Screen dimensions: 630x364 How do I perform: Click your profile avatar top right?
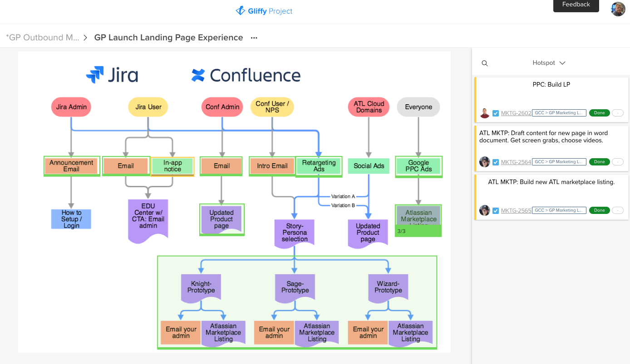click(618, 9)
